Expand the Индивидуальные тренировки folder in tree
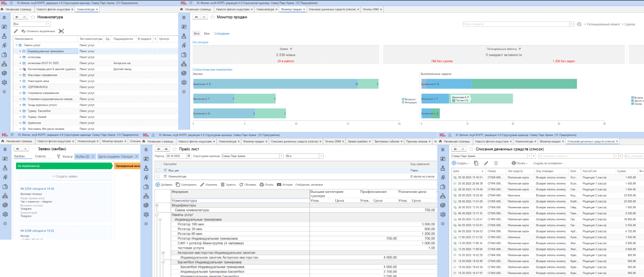The image size is (644, 277). [20, 51]
